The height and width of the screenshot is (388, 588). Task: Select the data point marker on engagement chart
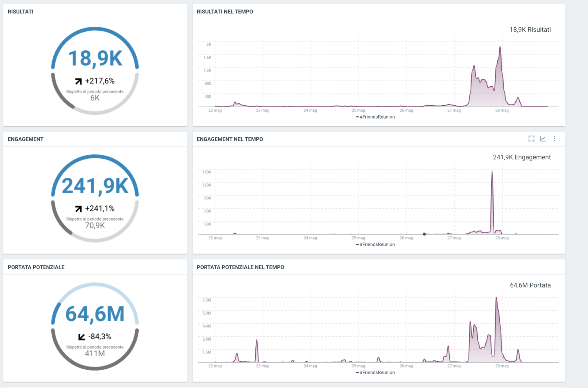pyautogui.click(x=424, y=234)
